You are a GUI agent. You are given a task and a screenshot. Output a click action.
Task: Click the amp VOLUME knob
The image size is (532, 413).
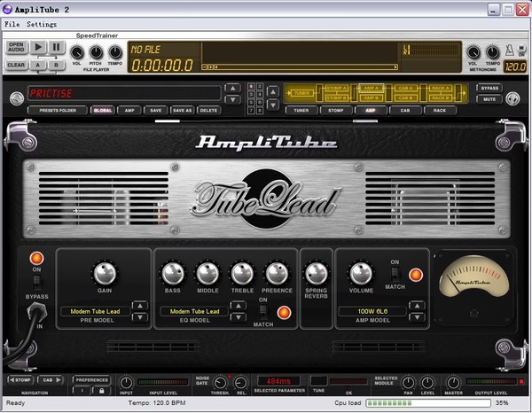[x=361, y=273]
